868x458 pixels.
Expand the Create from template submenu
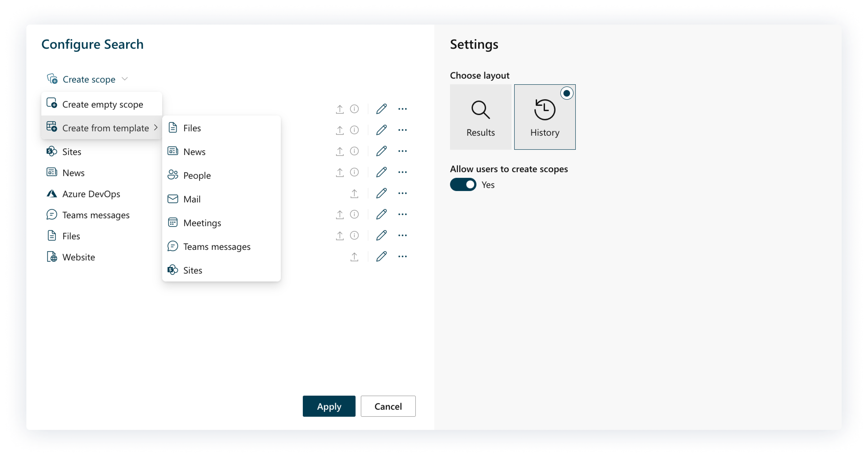(x=105, y=128)
